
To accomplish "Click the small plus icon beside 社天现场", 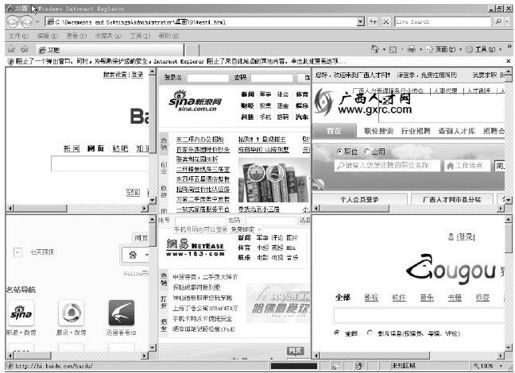I will (x=17, y=252).
